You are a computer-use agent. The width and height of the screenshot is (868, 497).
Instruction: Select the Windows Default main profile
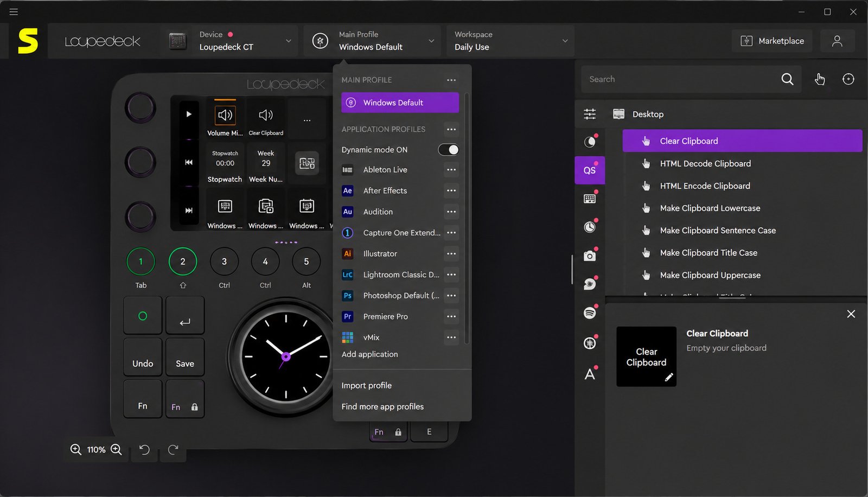(x=400, y=103)
